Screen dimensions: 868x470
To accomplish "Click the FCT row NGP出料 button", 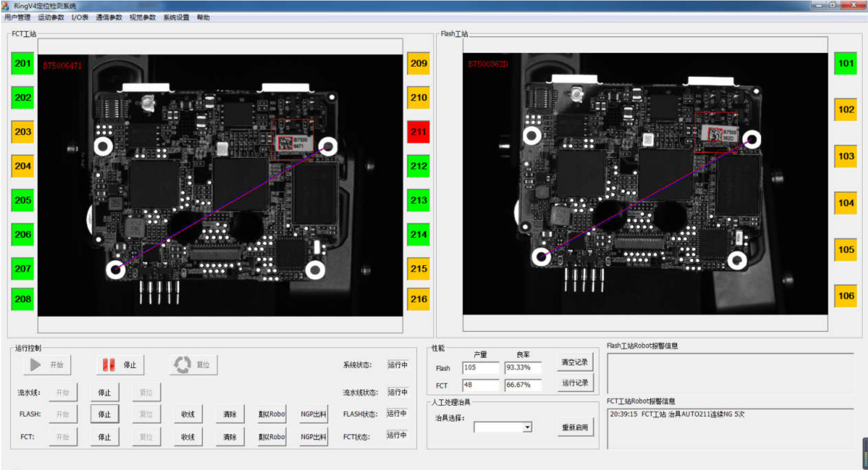I will [313, 437].
